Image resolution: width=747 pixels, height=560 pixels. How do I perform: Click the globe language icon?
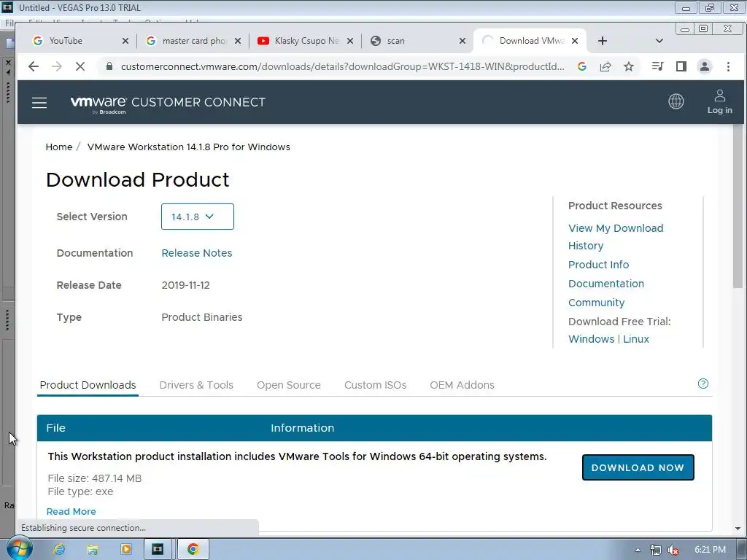(676, 101)
